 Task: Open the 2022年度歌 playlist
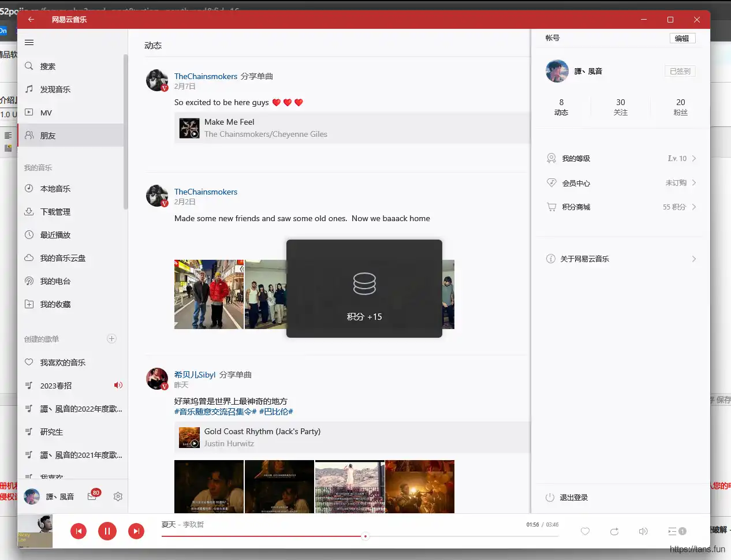[70, 409]
